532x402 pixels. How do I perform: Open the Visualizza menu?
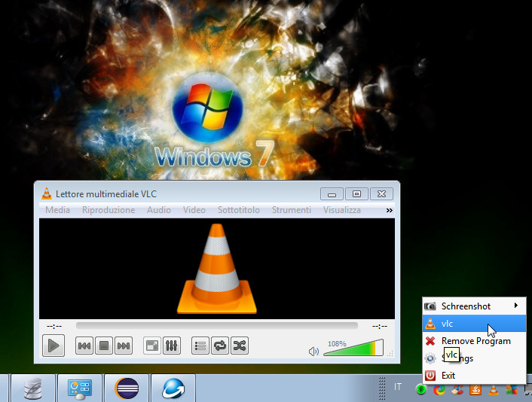(x=341, y=210)
